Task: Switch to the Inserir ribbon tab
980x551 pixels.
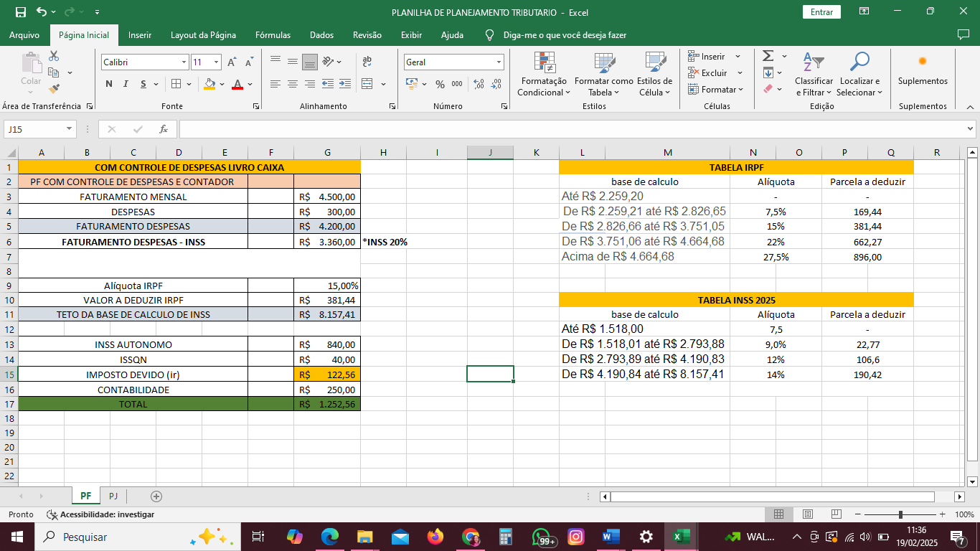Action: click(140, 35)
